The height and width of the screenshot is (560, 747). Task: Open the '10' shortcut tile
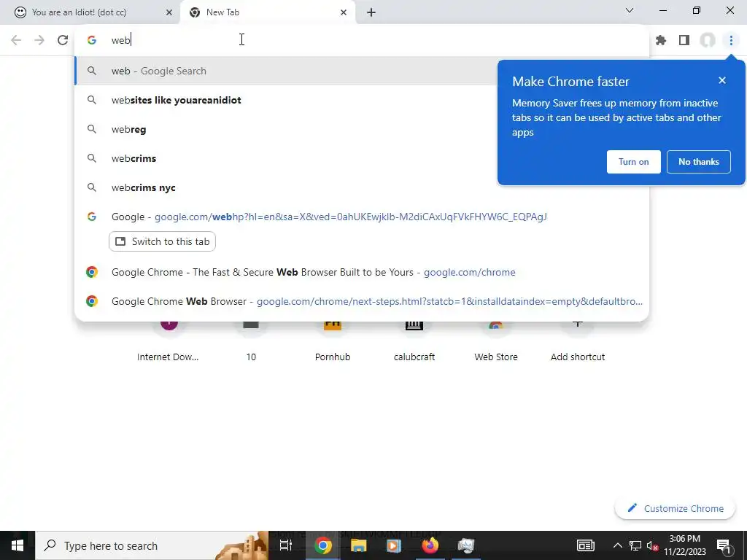[251, 341]
